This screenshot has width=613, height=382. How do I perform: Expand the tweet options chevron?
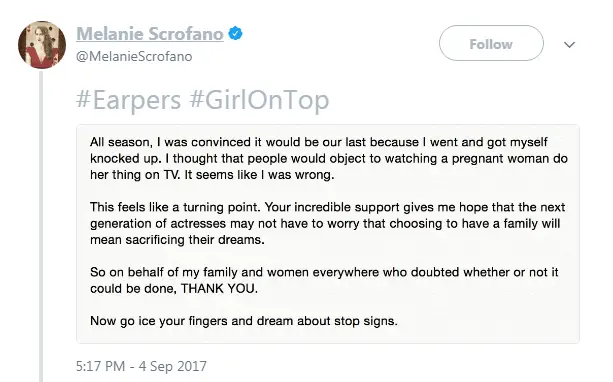pos(569,45)
